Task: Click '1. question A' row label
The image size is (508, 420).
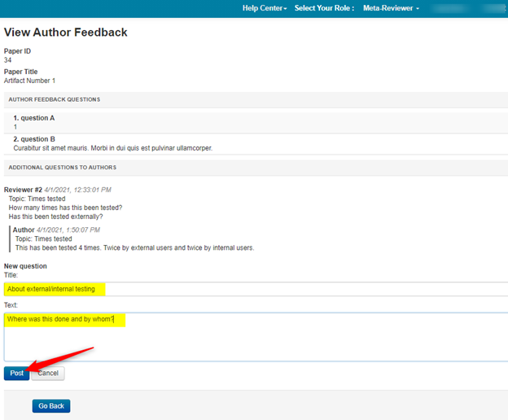Action: 34,118
